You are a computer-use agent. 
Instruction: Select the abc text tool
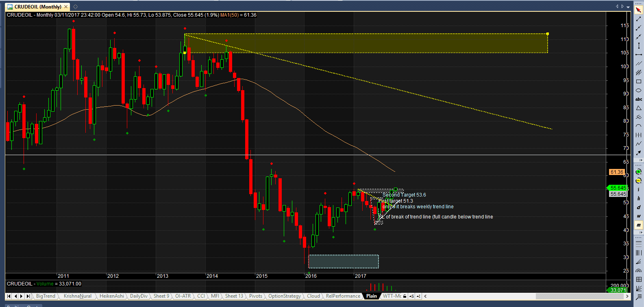pos(638,99)
